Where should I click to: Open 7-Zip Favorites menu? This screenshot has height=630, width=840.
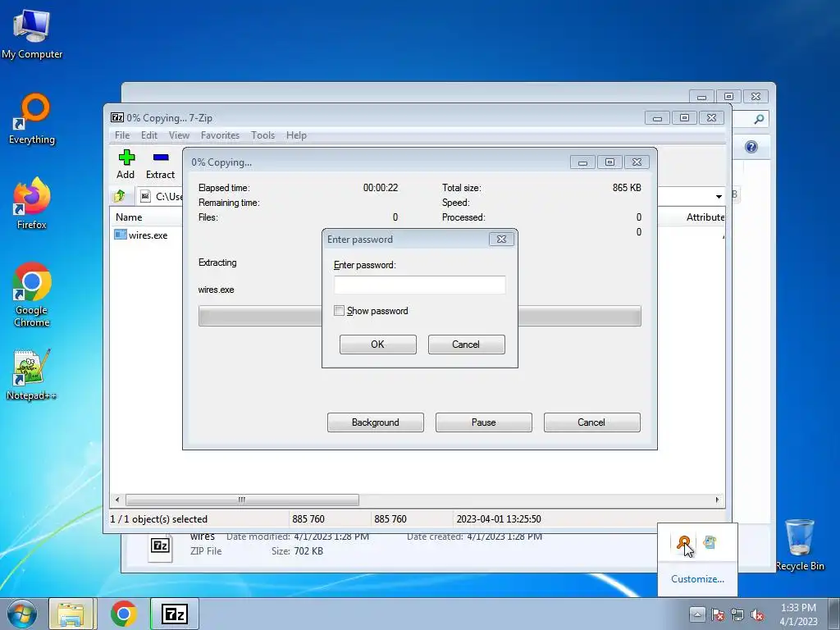[x=220, y=135]
